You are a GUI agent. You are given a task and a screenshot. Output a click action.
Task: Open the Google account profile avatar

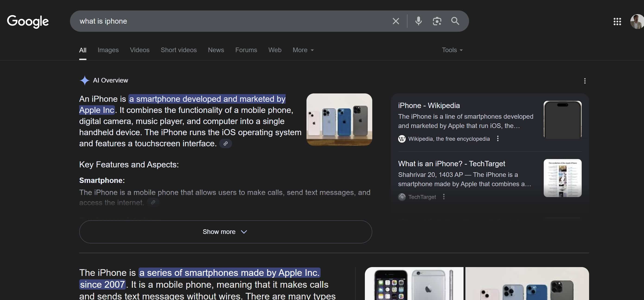637,21
